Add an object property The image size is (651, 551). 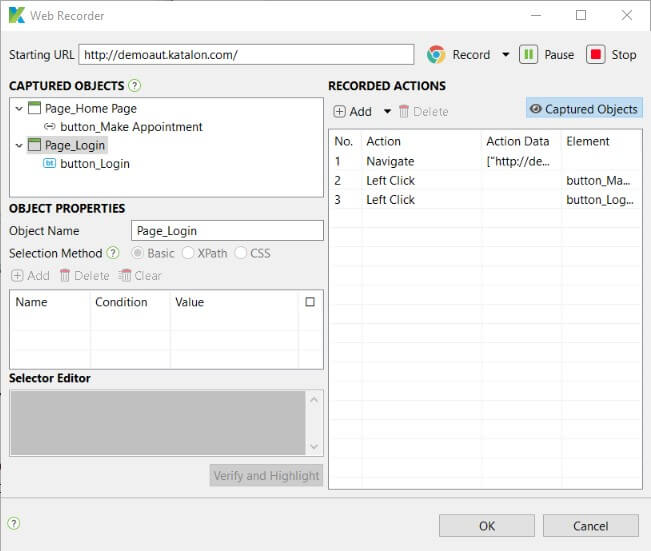(x=30, y=276)
